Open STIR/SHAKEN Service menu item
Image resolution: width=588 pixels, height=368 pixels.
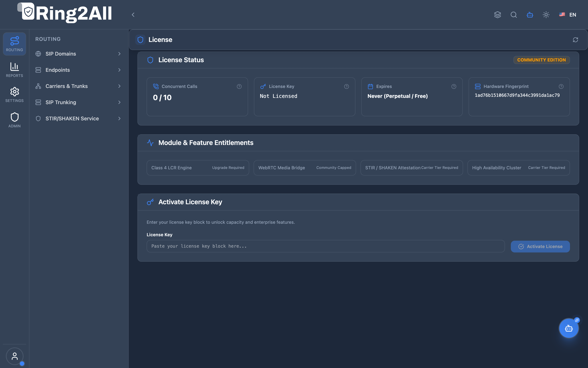(x=78, y=118)
